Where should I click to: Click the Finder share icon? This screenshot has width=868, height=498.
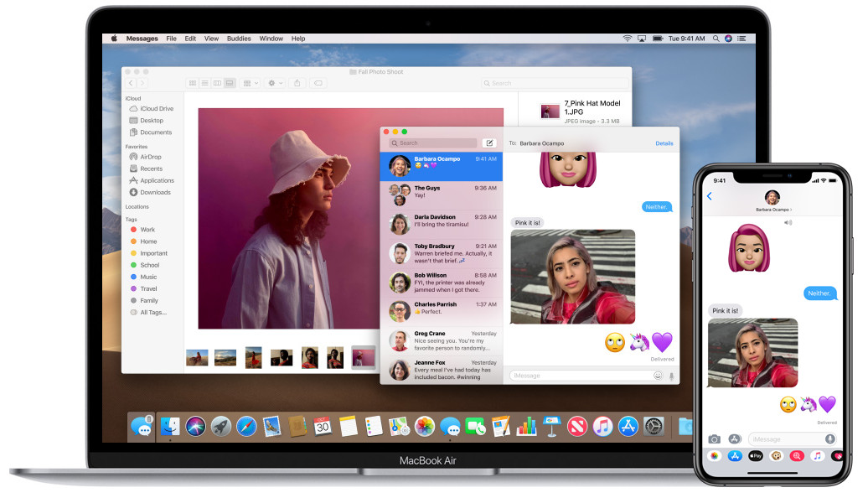click(x=297, y=83)
